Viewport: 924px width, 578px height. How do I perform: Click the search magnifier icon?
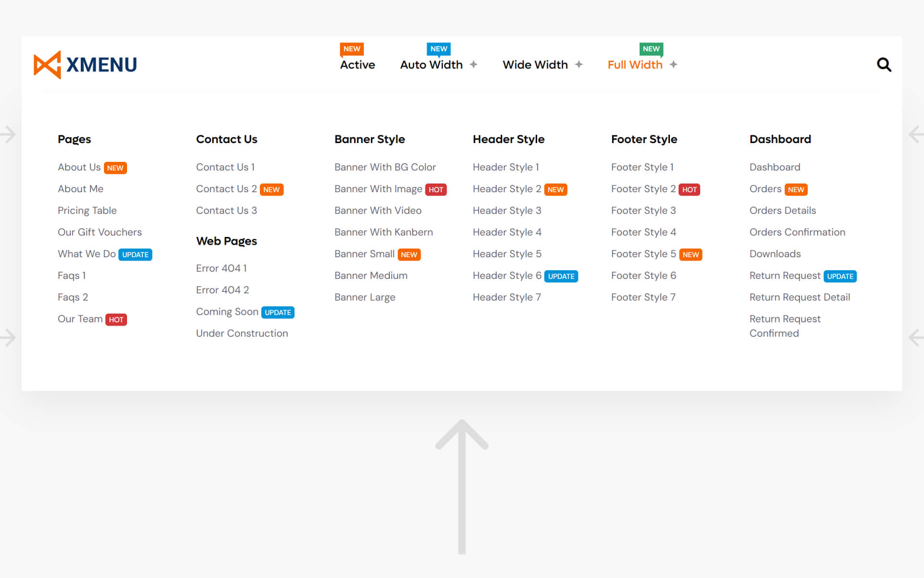pos(884,65)
